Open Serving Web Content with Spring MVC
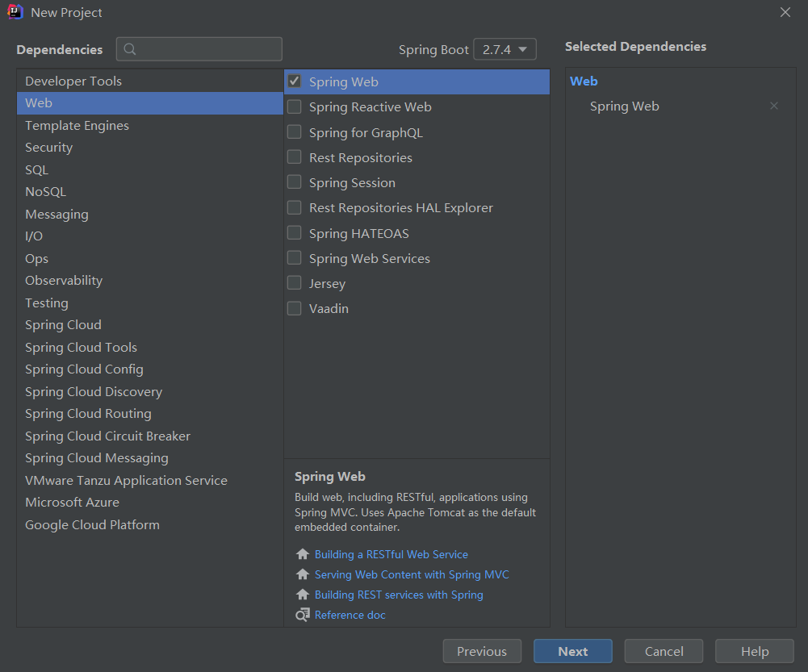Image resolution: width=808 pixels, height=672 pixels. click(x=412, y=574)
